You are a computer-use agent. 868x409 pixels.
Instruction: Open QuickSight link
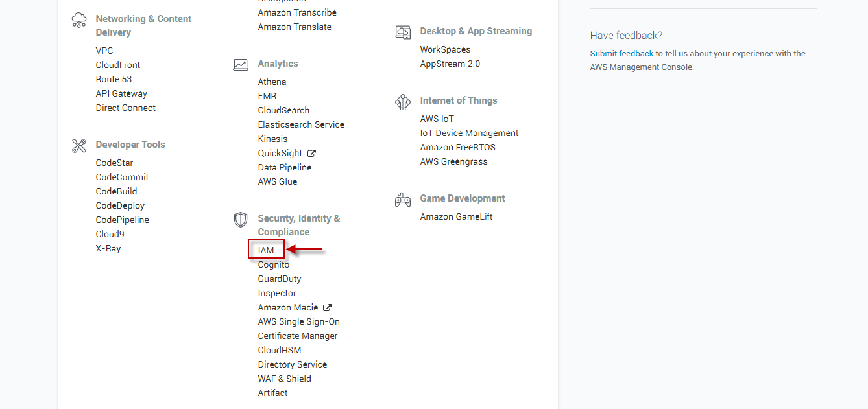point(280,153)
